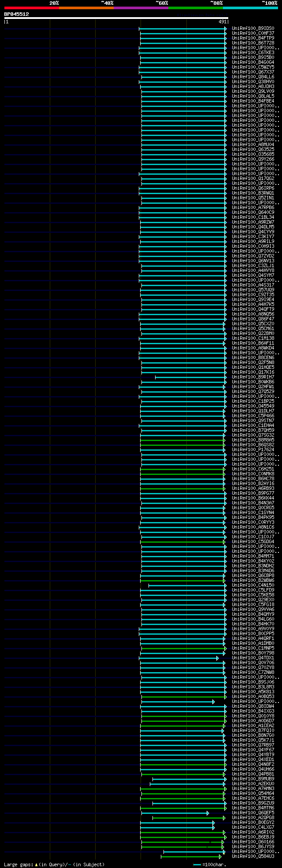Select the UniRef100_Q17KI6 entry
The width and height of the screenshot is (282, 868).
(253, 372)
